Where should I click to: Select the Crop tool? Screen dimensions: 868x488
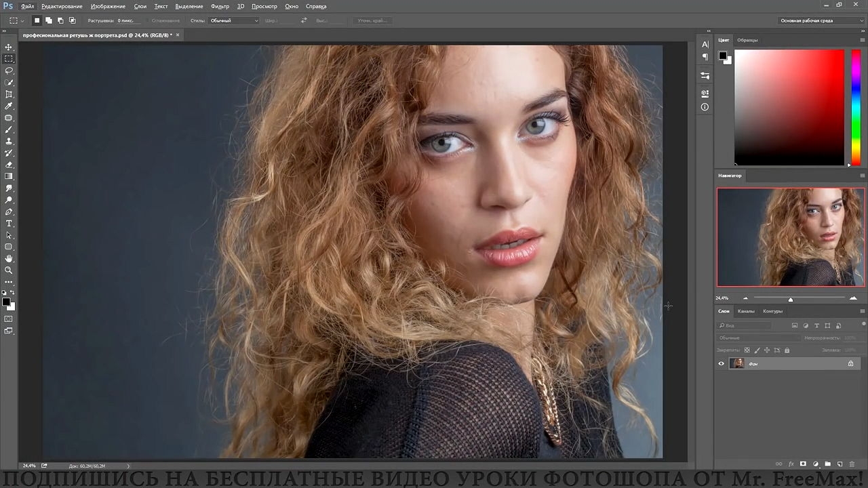point(9,94)
